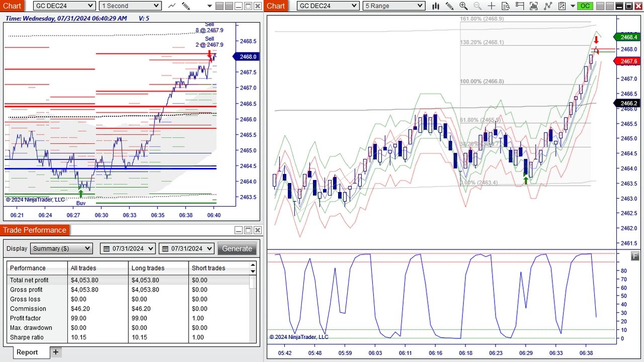Open calendar icon of end date field
The height and width of the screenshot is (362, 644).
pyautogui.click(x=165, y=248)
